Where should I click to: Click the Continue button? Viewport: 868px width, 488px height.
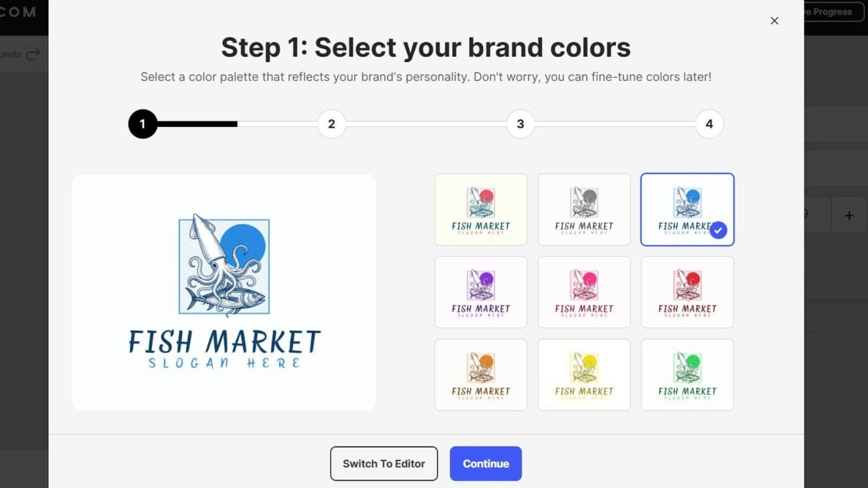click(486, 464)
